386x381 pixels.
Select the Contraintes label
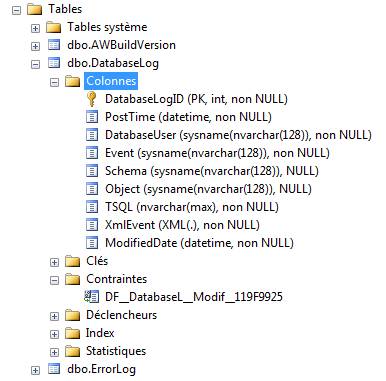coord(116,279)
